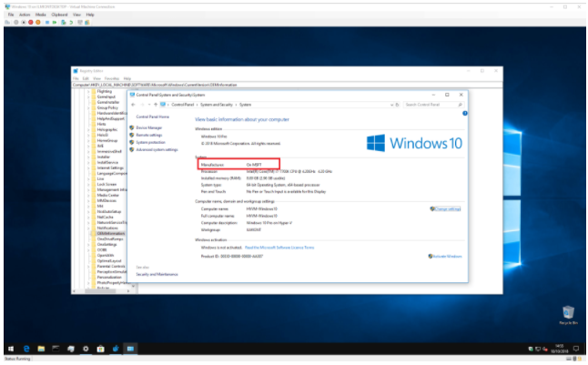Select the Installer registry key
The height and width of the screenshot is (365, 588).
[103, 157]
